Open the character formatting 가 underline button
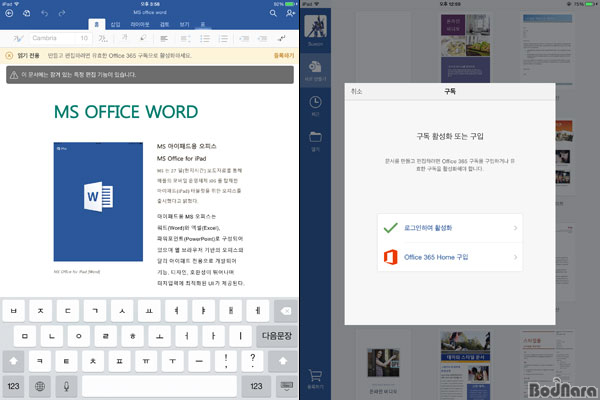 click(x=103, y=38)
